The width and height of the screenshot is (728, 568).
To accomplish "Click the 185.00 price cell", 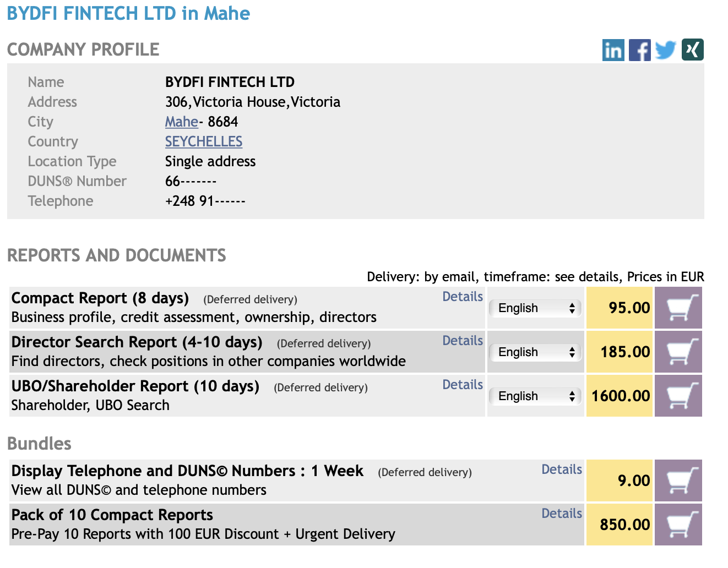I will click(x=620, y=352).
